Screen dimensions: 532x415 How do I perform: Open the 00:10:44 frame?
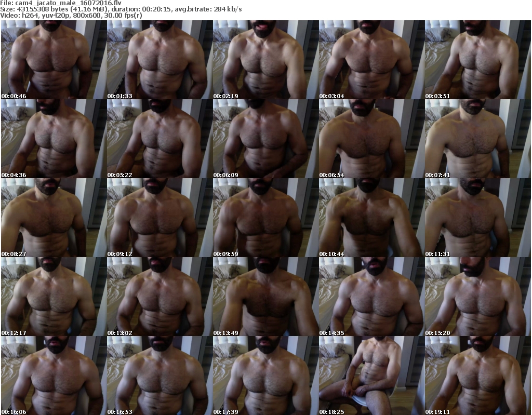pos(371,218)
